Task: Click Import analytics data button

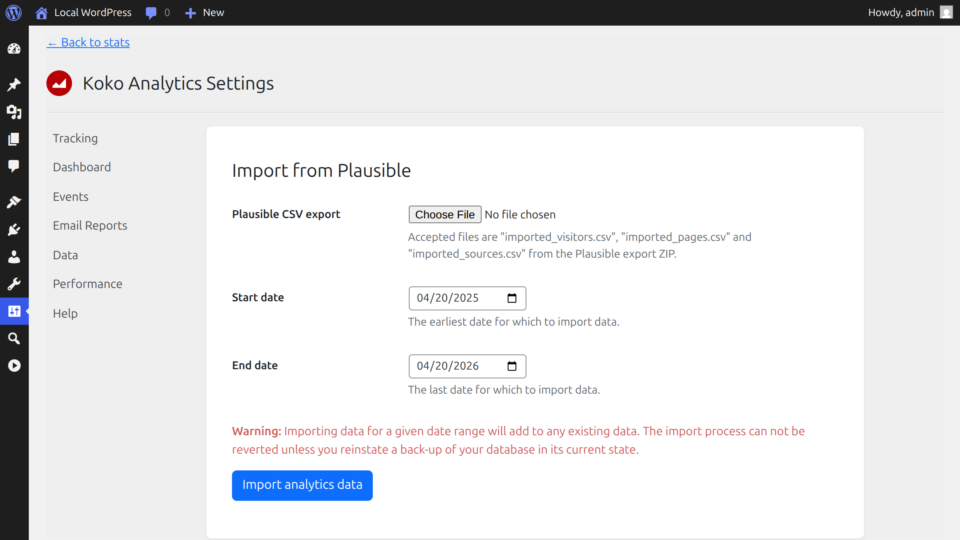Action: coord(302,485)
